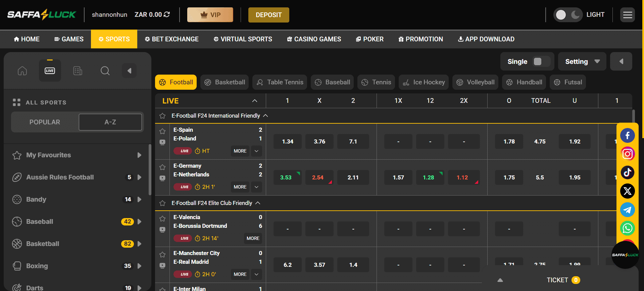Screen dimensions: 644x291
Task: Open the hamburger menu
Action: [x=628, y=15]
